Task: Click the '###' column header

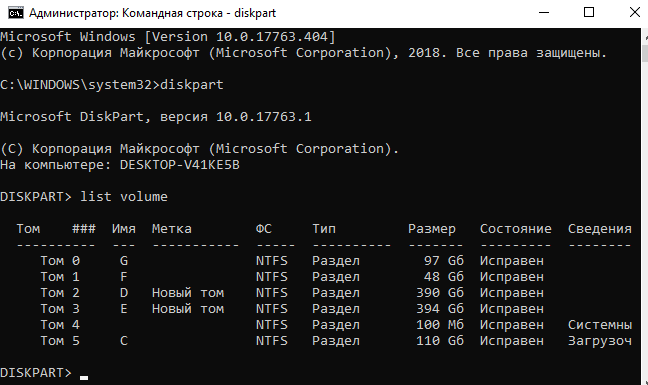Action: 84,229
